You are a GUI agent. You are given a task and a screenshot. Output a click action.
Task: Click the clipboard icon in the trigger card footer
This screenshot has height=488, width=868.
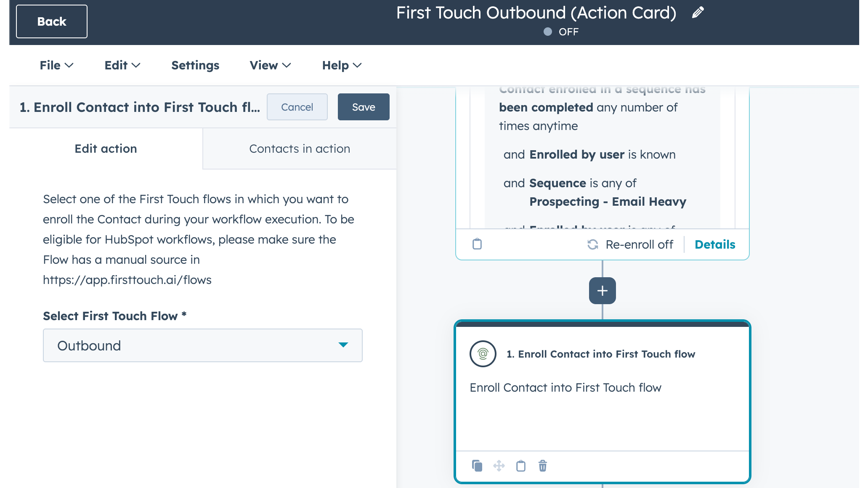click(477, 244)
